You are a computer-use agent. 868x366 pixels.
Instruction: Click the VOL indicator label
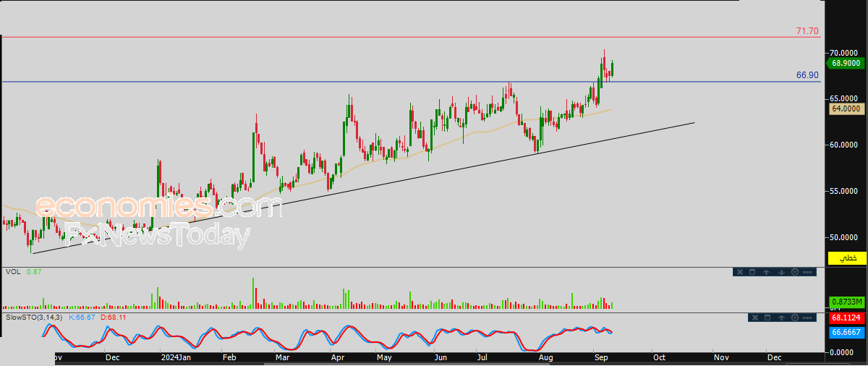click(x=12, y=272)
